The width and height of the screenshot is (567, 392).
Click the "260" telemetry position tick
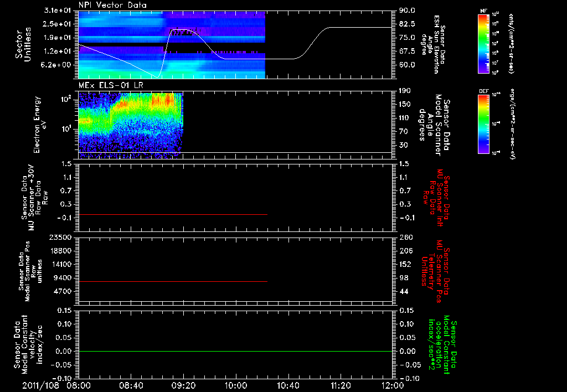point(405,237)
